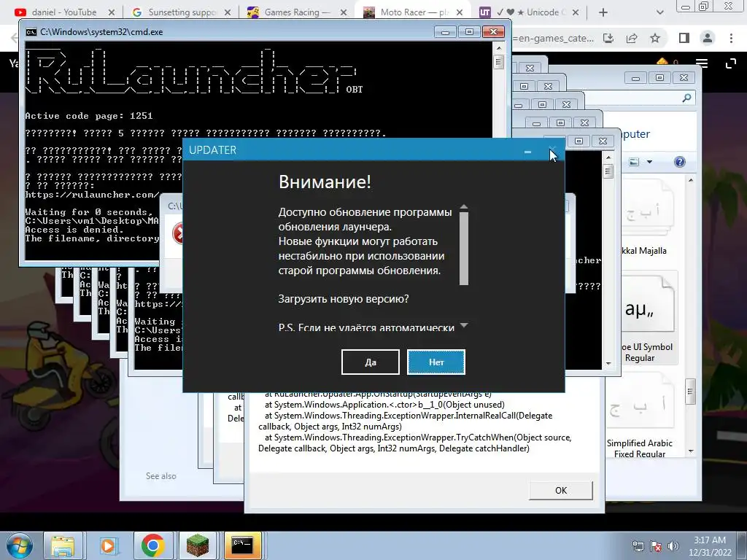
Task: Click "Active code page: 1251" line
Action: 88,116
